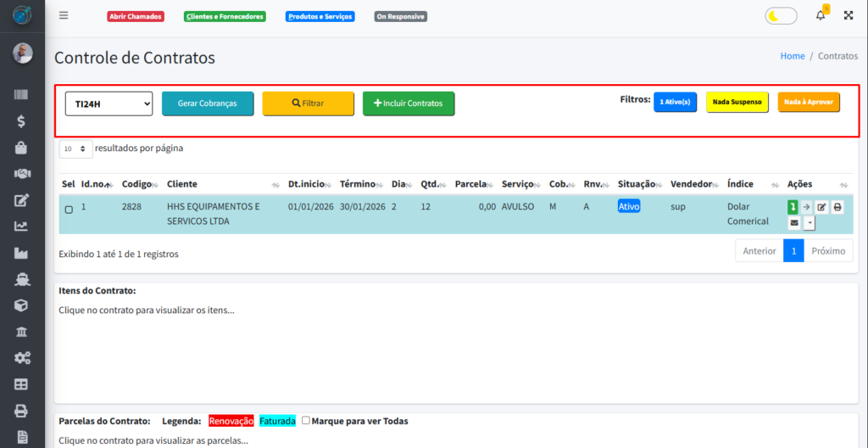
Task: Click the envelope email icon in contract row
Action: click(793, 223)
